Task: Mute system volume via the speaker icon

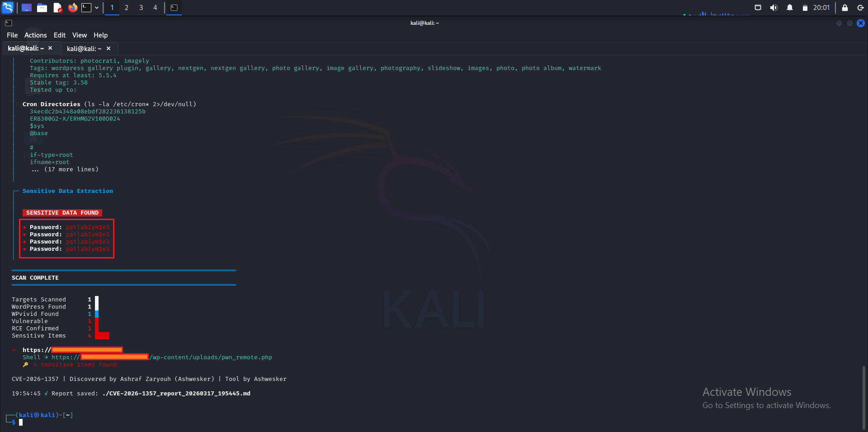Action: 774,7
